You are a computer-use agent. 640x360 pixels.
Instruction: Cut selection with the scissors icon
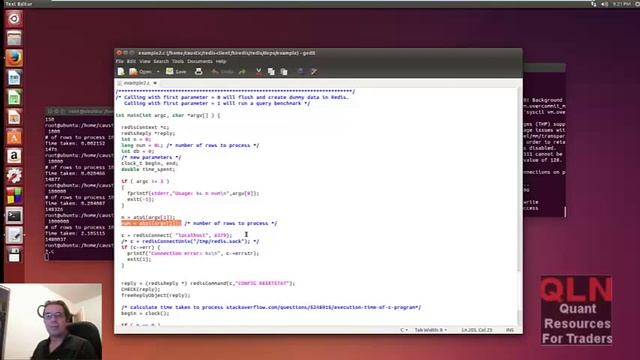(x=258, y=72)
